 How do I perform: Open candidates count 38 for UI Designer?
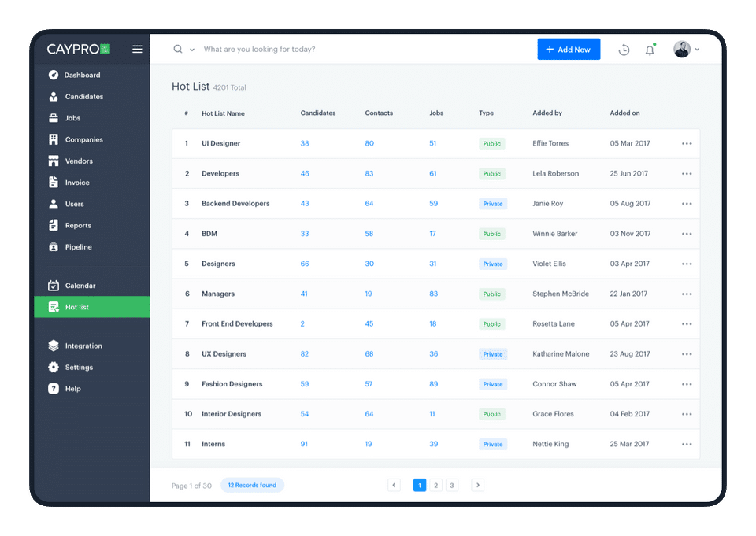tap(305, 143)
